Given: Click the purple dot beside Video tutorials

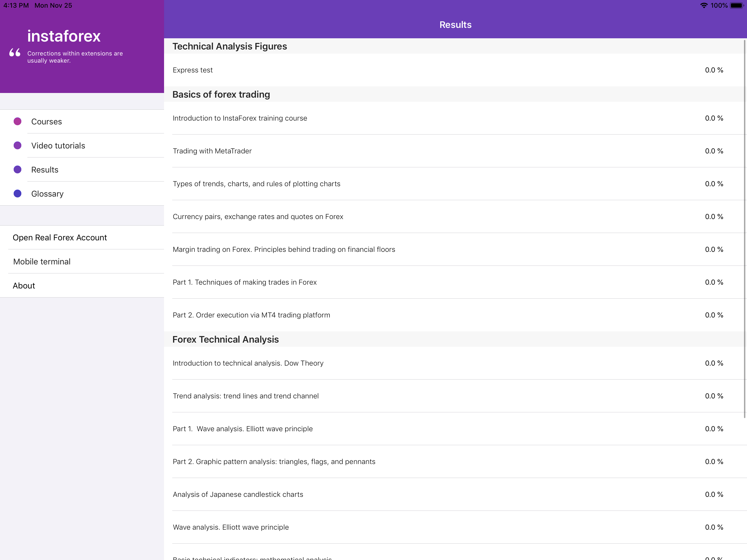Looking at the screenshot, I should point(17,145).
